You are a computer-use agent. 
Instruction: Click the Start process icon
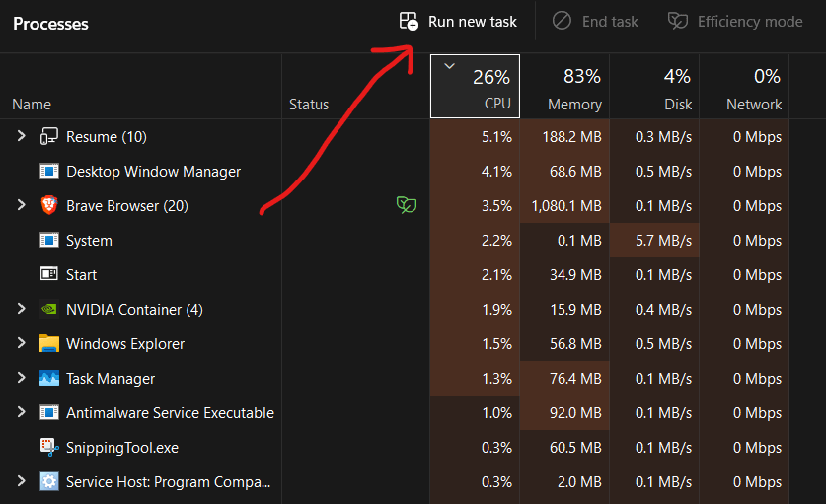click(49, 274)
